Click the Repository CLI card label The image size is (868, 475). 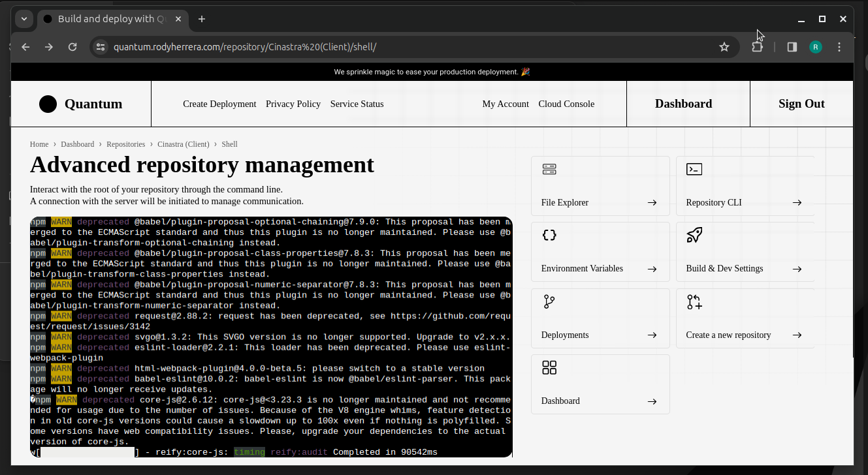point(714,203)
